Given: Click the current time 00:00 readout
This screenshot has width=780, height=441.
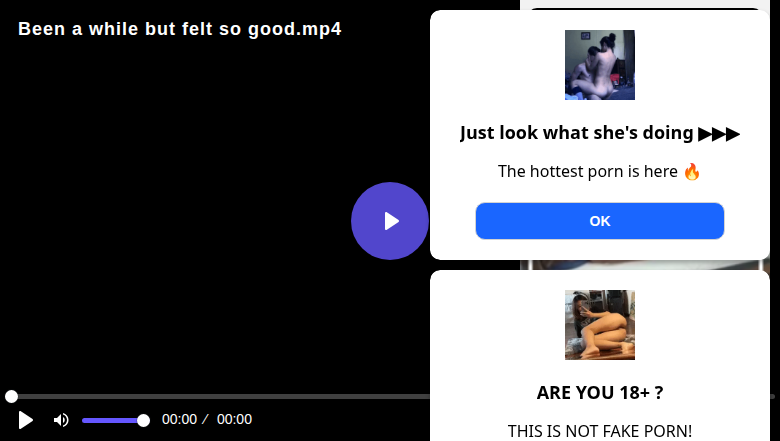Looking at the screenshot, I should click(x=179, y=419).
